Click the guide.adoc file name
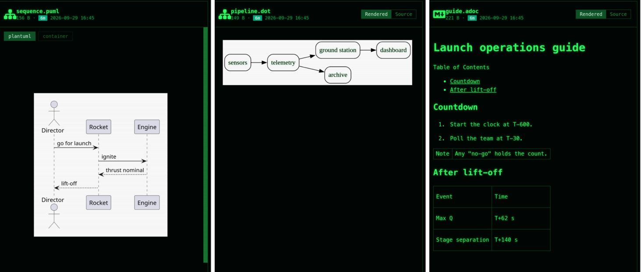644x272 pixels. [x=462, y=11]
